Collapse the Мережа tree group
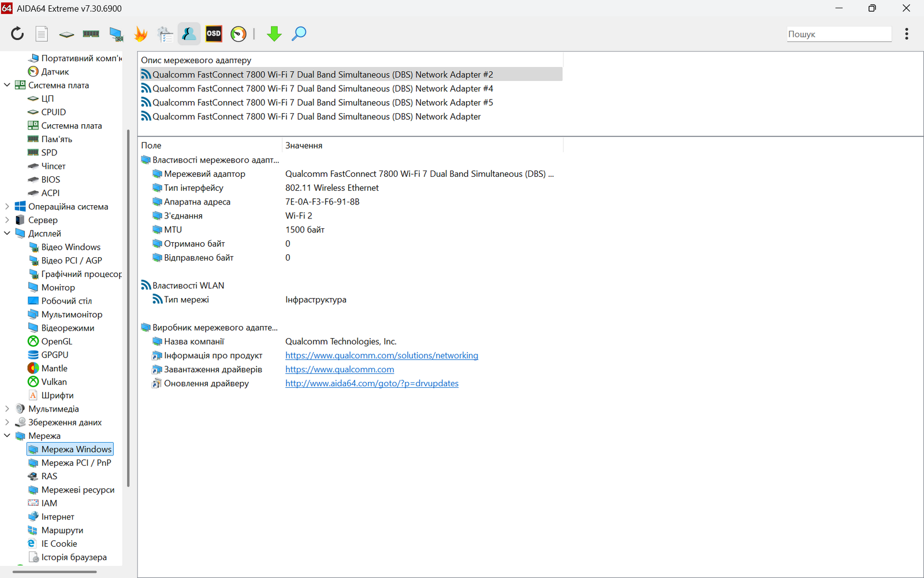The height and width of the screenshot is (578, 924). [x=7, y=436]
